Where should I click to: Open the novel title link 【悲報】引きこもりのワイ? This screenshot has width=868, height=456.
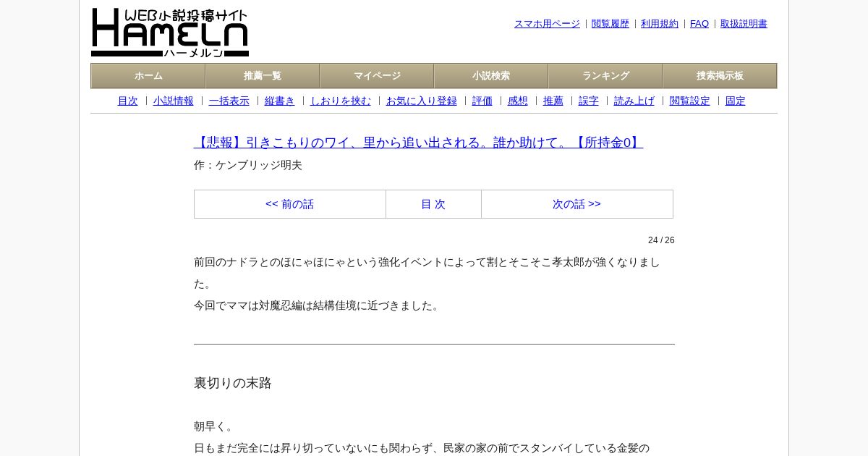coord(418,143)
